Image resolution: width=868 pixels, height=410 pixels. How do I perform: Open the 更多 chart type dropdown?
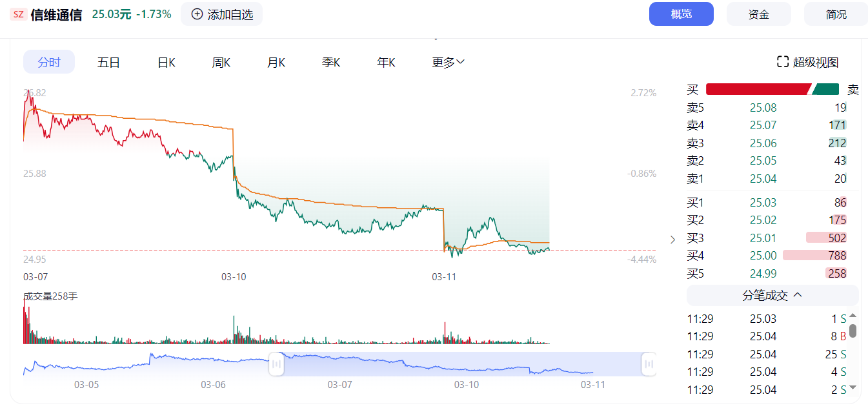coord(445,61)
